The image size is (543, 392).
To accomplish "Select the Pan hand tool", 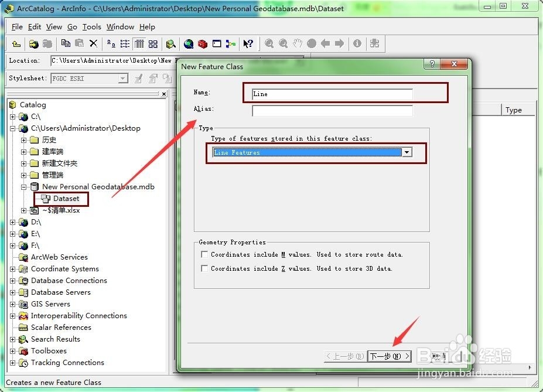I will [x=298, y=43].
